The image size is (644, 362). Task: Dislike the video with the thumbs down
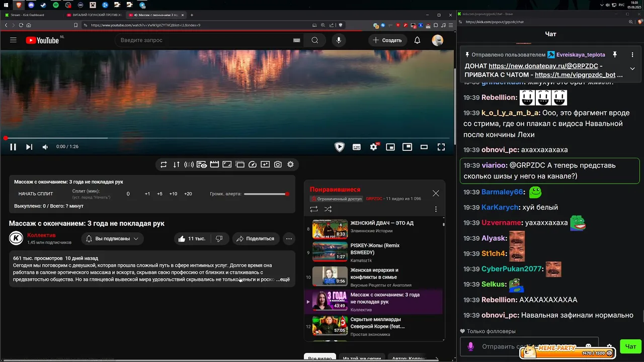point(219,238)
